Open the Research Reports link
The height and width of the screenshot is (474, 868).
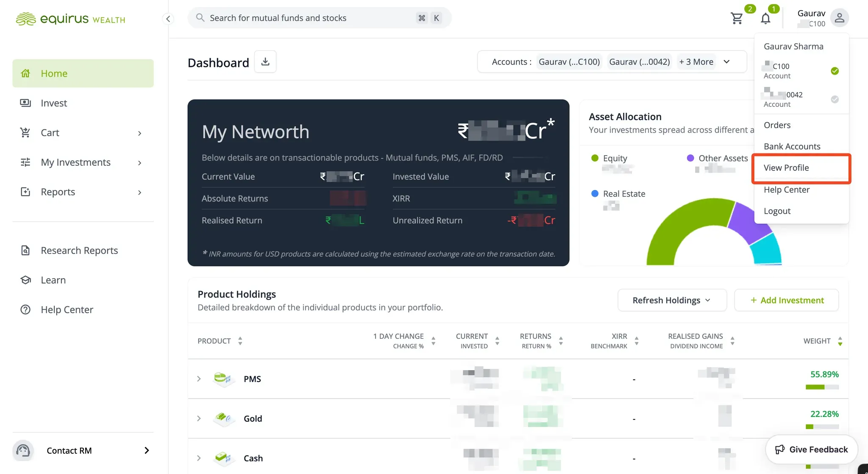tap(79, 251)
